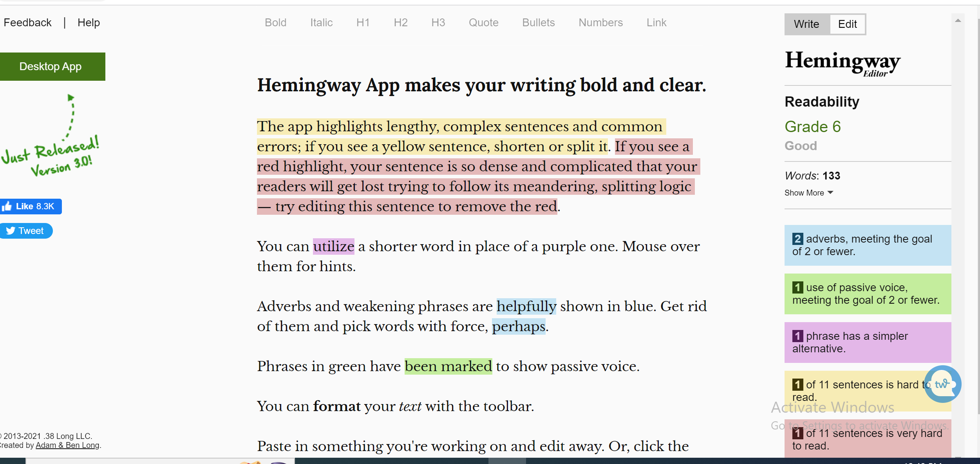
Task: Open the Help link
Action: pos(89,23)
